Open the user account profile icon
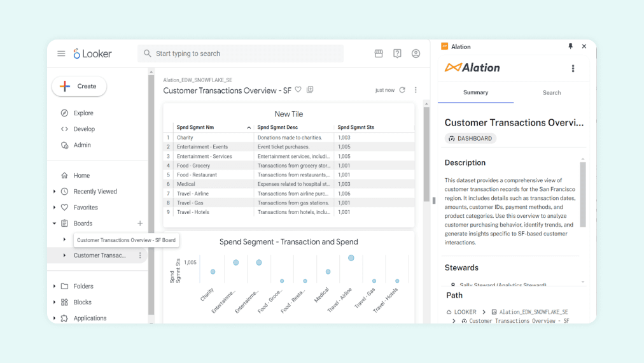 click(416, 53)
